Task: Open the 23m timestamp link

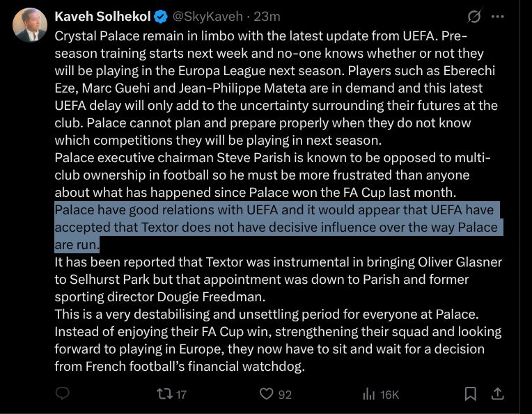Action: pyautogui.click(x=267, y=16)
